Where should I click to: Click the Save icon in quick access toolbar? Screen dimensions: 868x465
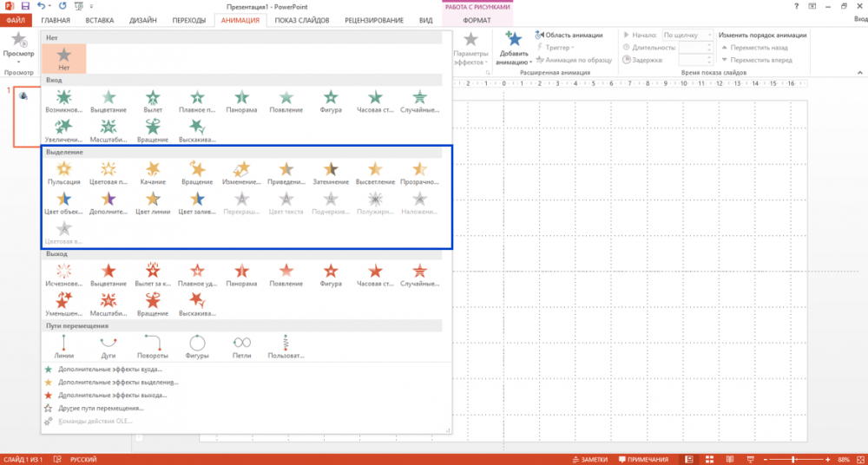(25, 6)
